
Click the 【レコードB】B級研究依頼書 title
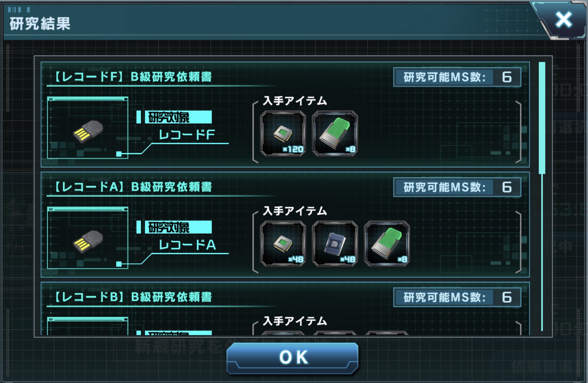coord(133,297)
